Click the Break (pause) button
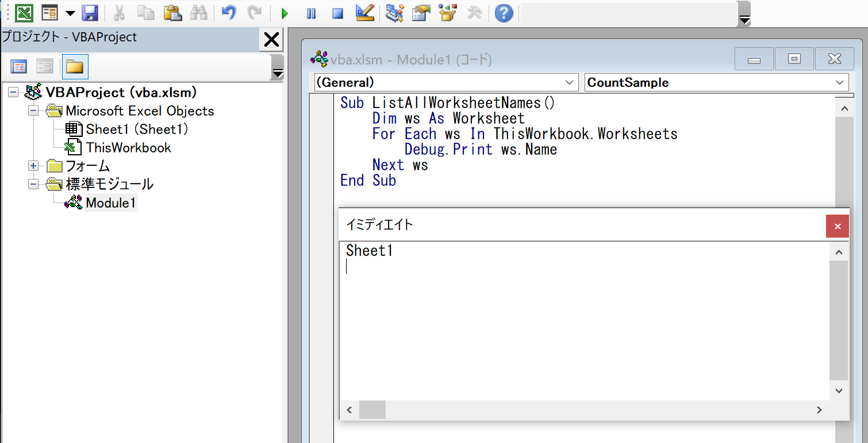Viewport: 868px width, 443px height. (311, 13)
